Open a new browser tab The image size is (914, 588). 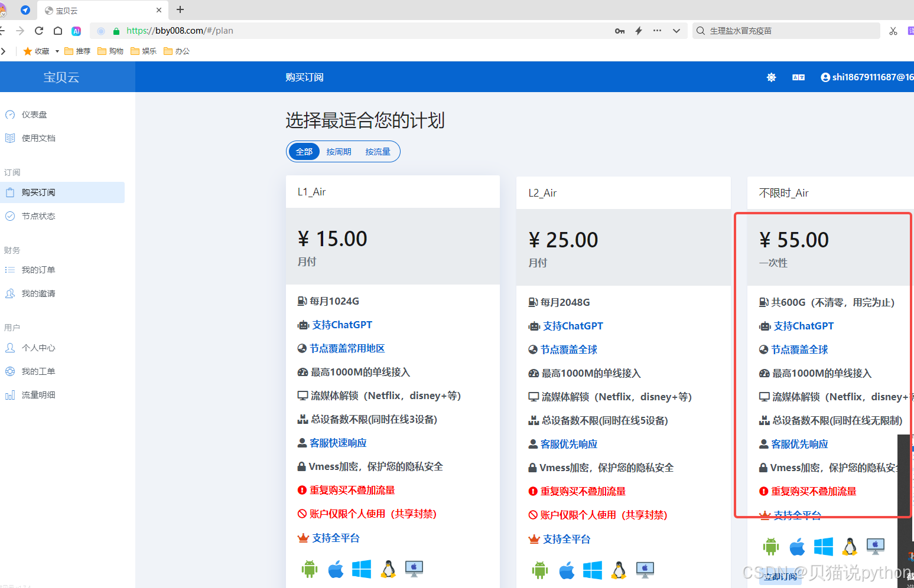point(180,9)
